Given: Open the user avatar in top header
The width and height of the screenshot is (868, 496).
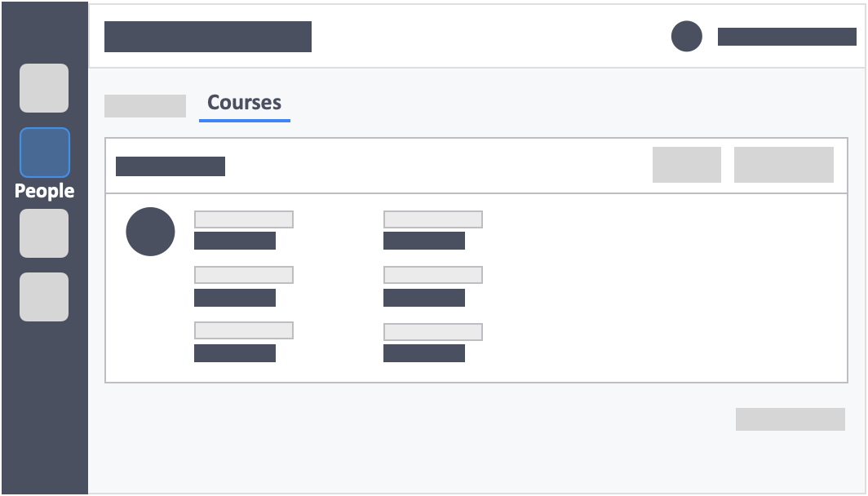Looking at the screenshot, I should pyautogui.click(x=686, y=37).
